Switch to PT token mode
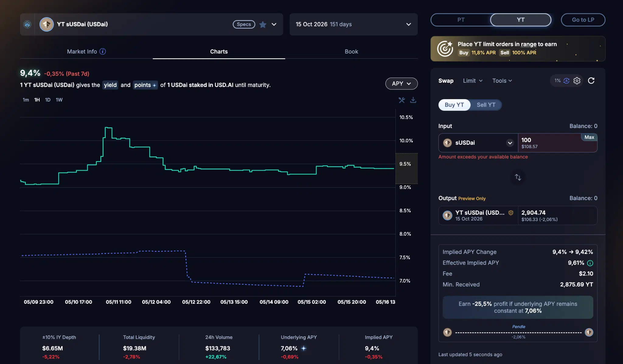Image resolution: width=623 pixels, height=364 pixels. click(x=461, y=20)
